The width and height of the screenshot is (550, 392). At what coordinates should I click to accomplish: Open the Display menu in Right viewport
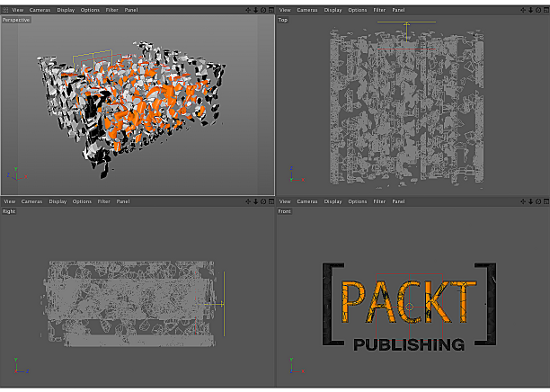coord(58,201)
